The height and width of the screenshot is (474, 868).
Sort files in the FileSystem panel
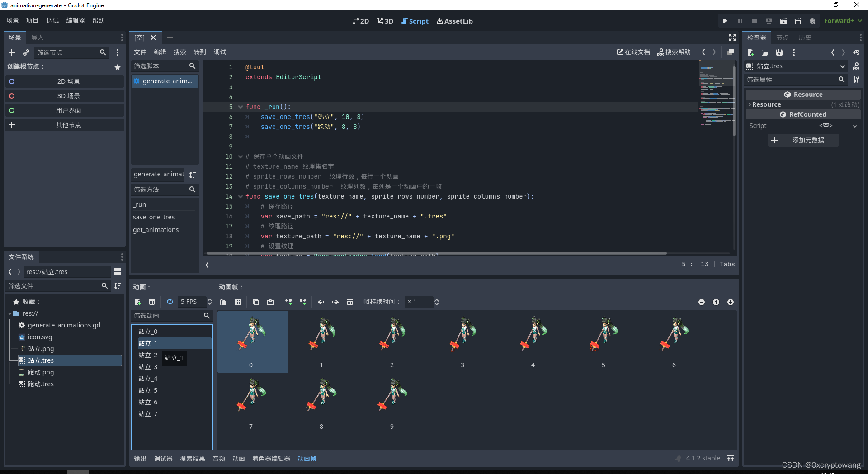[x=118, y=286]
